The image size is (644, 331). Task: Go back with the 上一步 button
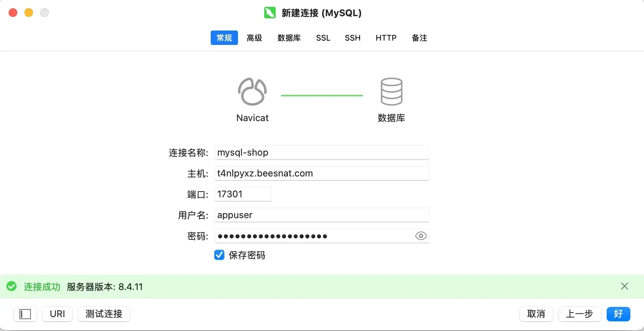tap(579, 314)
